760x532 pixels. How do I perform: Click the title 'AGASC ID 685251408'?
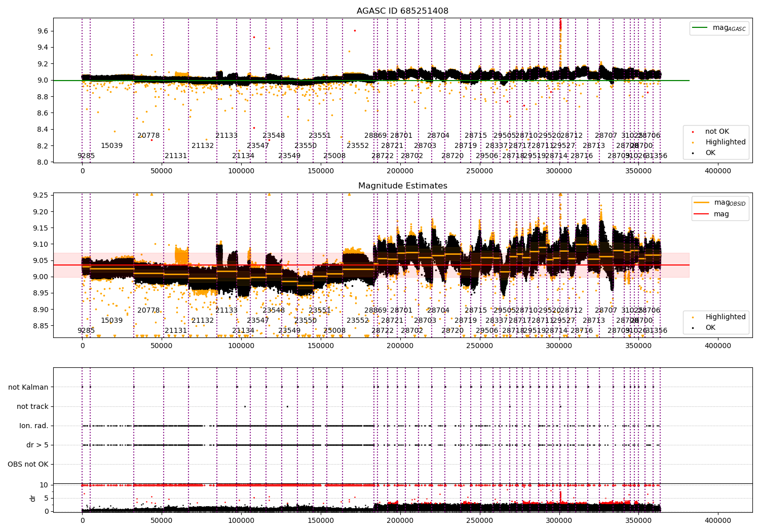pyautogui.click(x=402, y=11)
